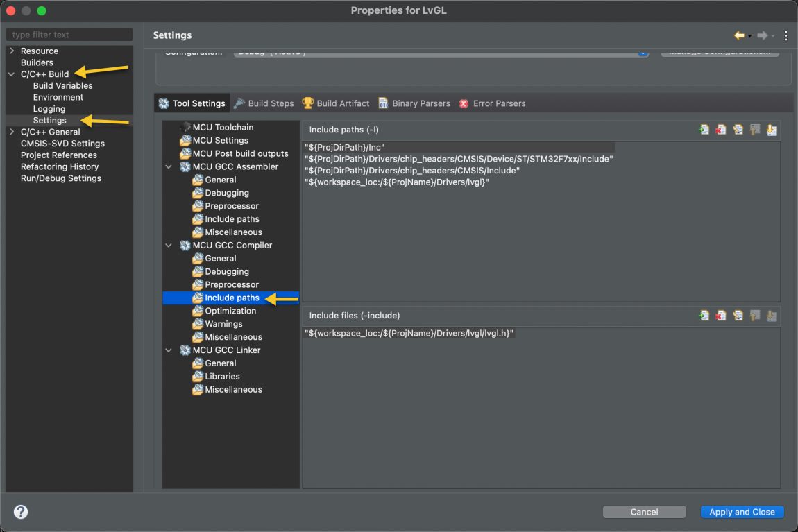Click the type filter text field

(67, 34)
